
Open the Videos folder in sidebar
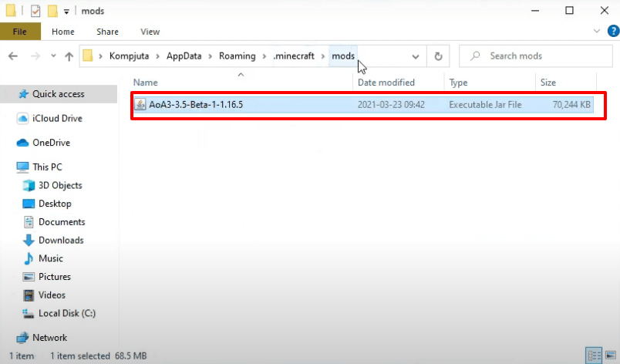pos(52,295)
